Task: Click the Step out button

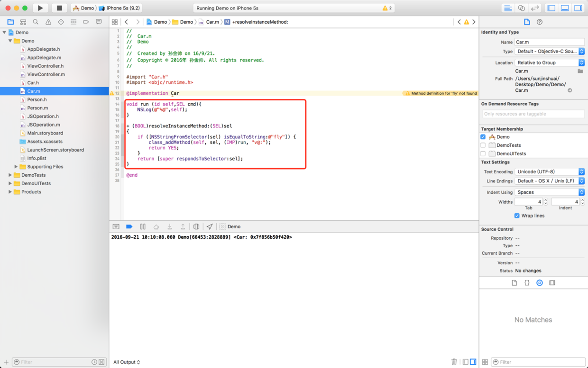Action: click(x=183, y=227)
